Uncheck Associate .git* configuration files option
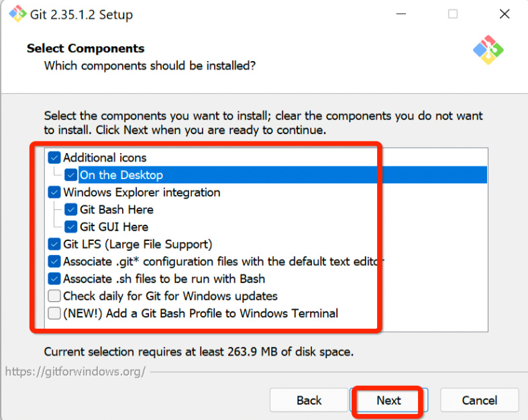The height and width of the screenshot is (420, 528). [x=54, y=262]
